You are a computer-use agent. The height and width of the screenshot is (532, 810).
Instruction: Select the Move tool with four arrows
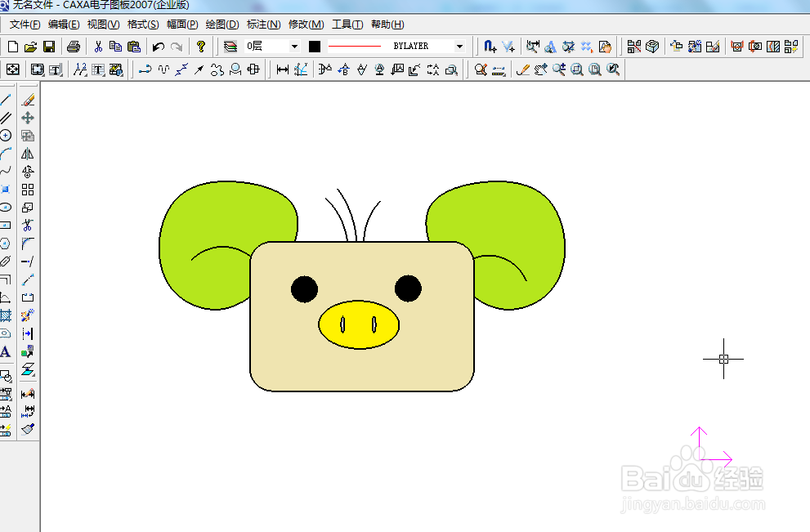[28, 118]
